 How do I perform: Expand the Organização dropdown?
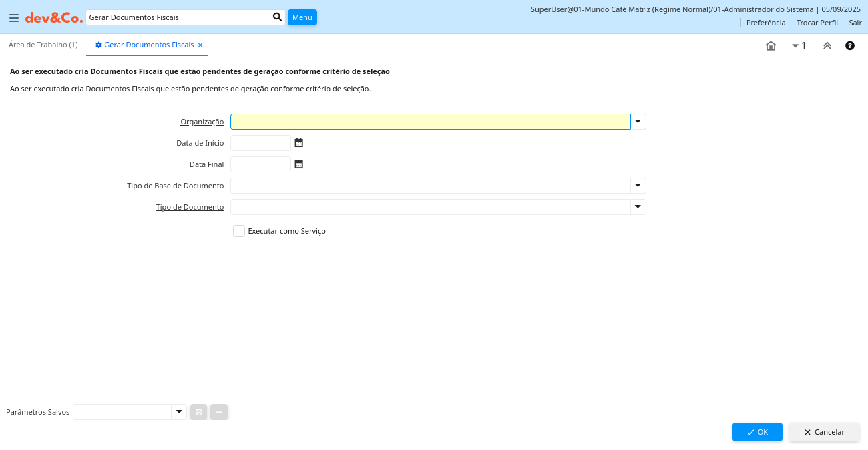pos(638,122)
